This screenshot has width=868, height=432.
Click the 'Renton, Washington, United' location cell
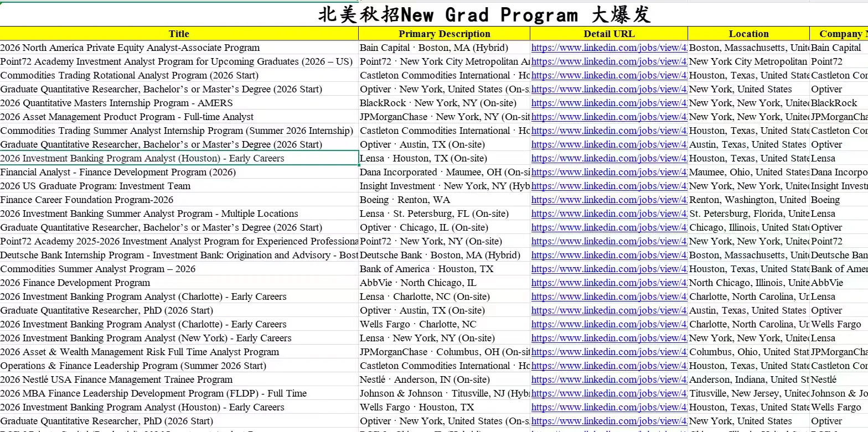pos(748,200)
